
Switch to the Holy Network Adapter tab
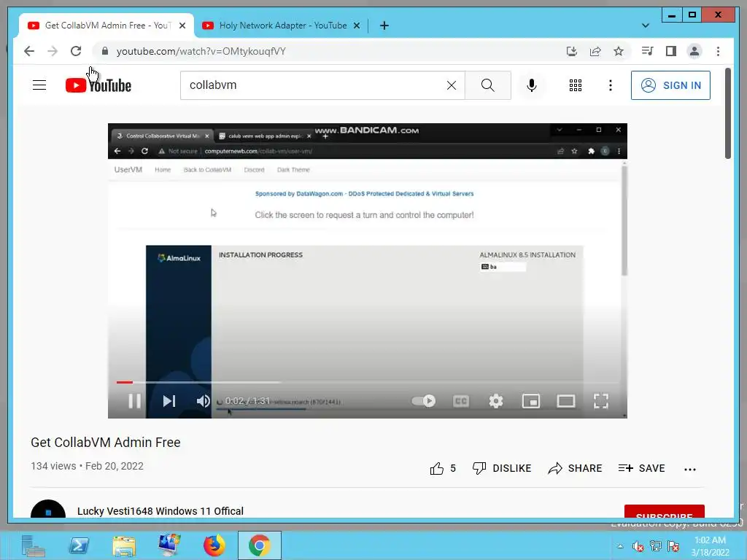pyautogui.click(x=282, y=26)
